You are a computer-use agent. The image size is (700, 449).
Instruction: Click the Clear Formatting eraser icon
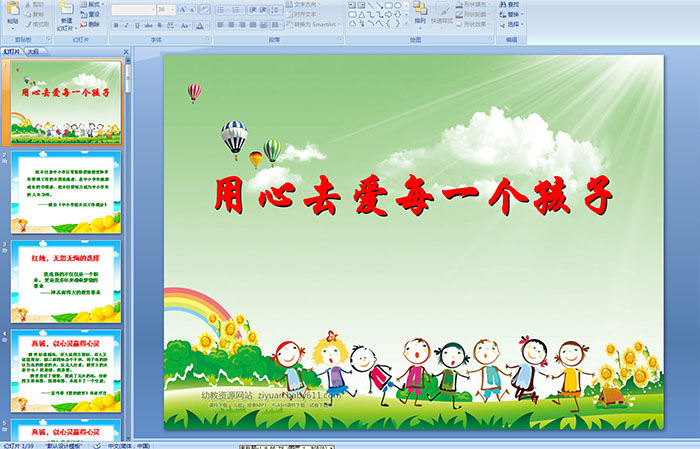pos(204,9)
